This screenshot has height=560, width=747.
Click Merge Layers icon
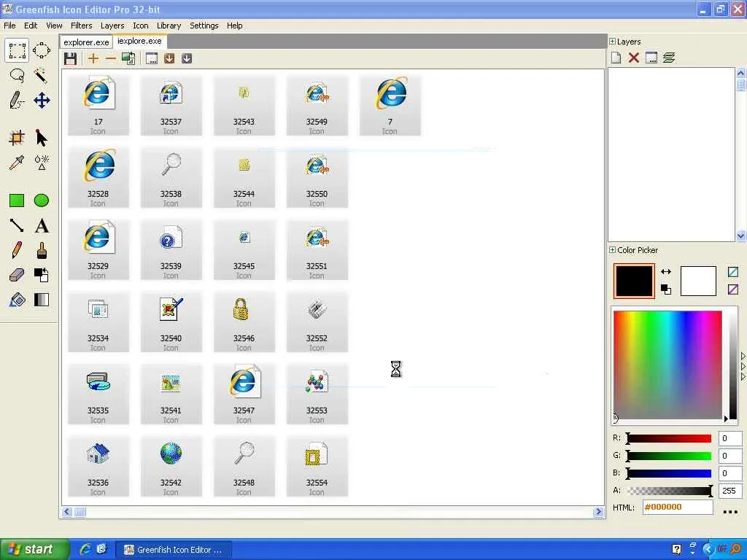coord(669,58)
